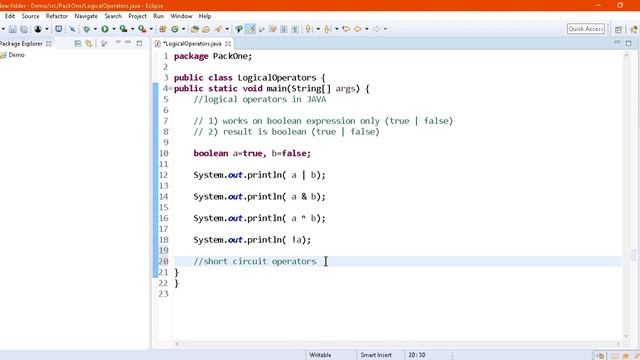The image size is (640, 360).
Task: Click the Save All icon
Action: 24,29
